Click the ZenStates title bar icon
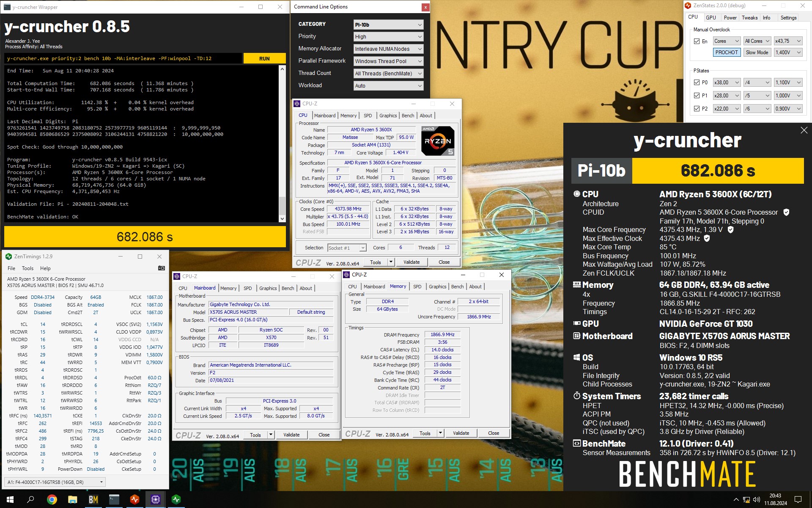This screenshot has width=812, height=508. [688, 6]
